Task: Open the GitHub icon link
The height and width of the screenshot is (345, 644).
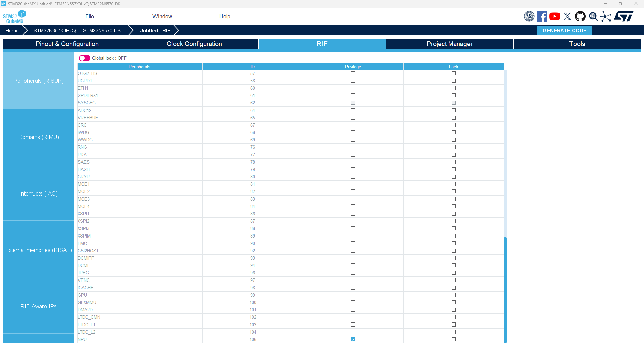Action: pos(580,16)
